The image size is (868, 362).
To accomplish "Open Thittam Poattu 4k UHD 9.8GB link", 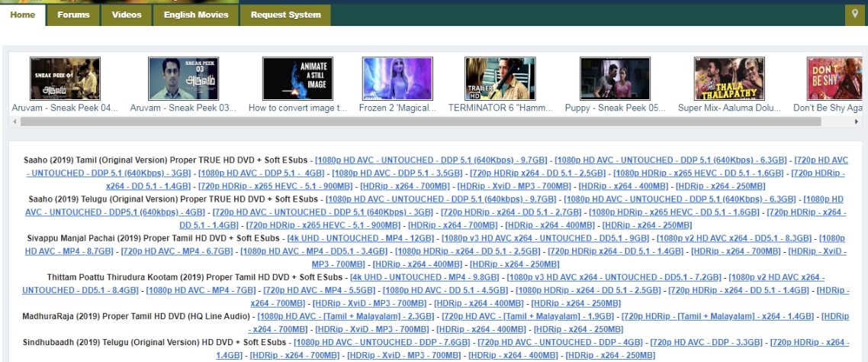I will coord(425,277).
